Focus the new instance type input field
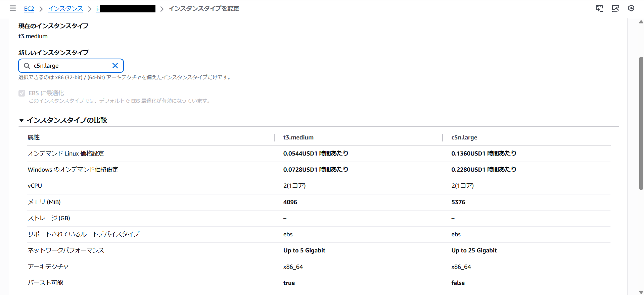 pyautogui.click(x=71, y=66)
